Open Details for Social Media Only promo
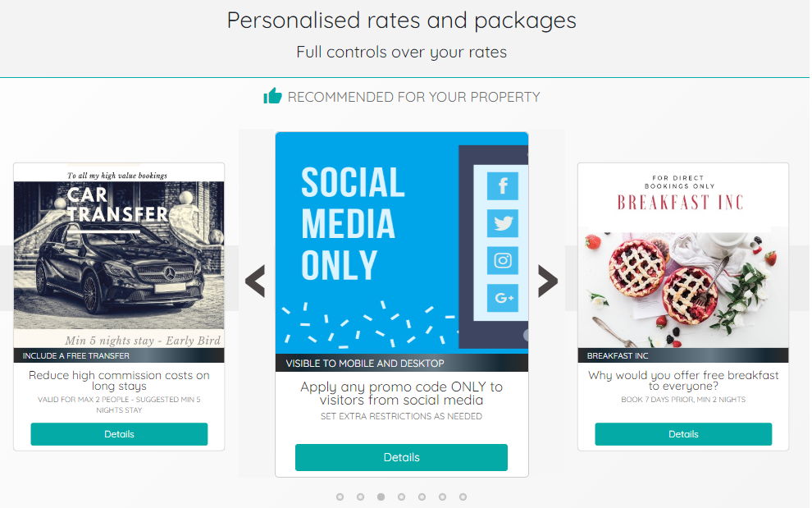This screenshot has height=508, width=812. click(x=401, y=457)
